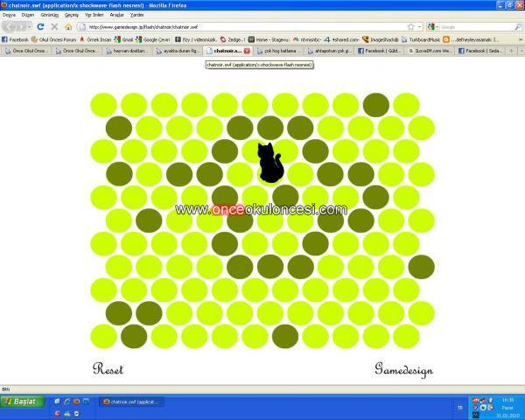Open the search engine selector dropdown
This screenshot has width=525, height=420.
[433, 26]
